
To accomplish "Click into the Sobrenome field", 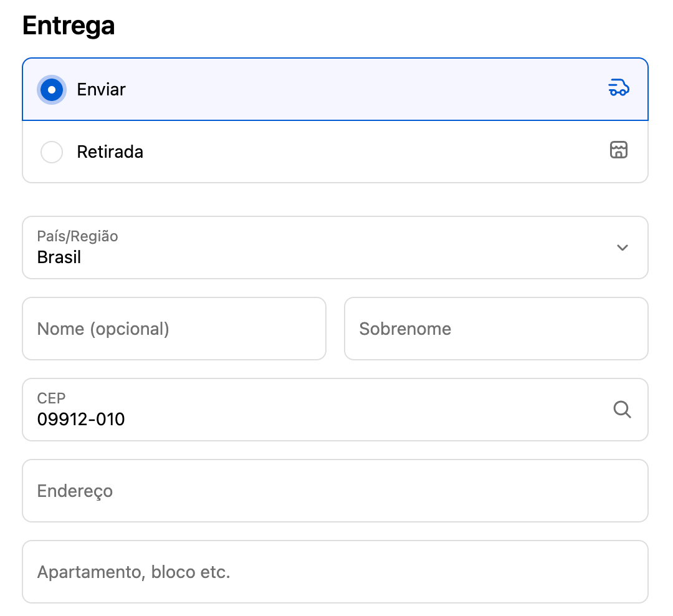I will [x=495, y=329].
